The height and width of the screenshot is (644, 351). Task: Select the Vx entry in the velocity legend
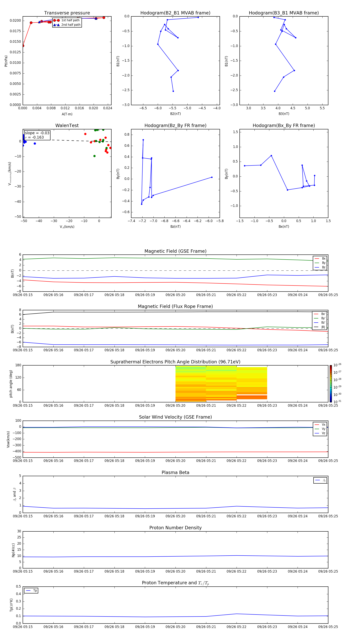[320, 424]
